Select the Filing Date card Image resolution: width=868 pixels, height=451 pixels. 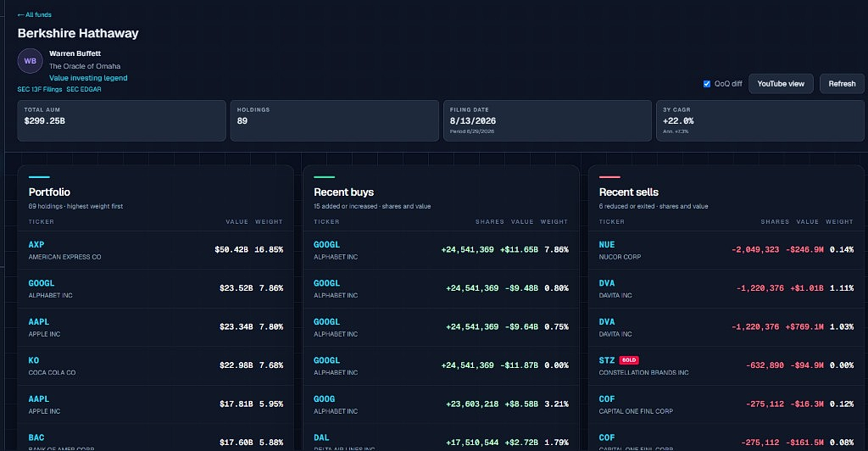coord(548,120)
